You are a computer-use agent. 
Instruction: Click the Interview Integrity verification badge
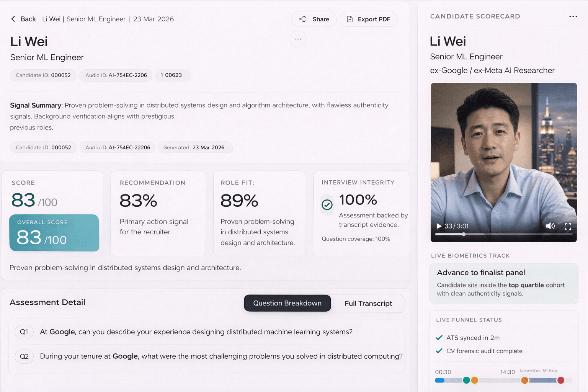pyautogui.click(x=327, y=205)
